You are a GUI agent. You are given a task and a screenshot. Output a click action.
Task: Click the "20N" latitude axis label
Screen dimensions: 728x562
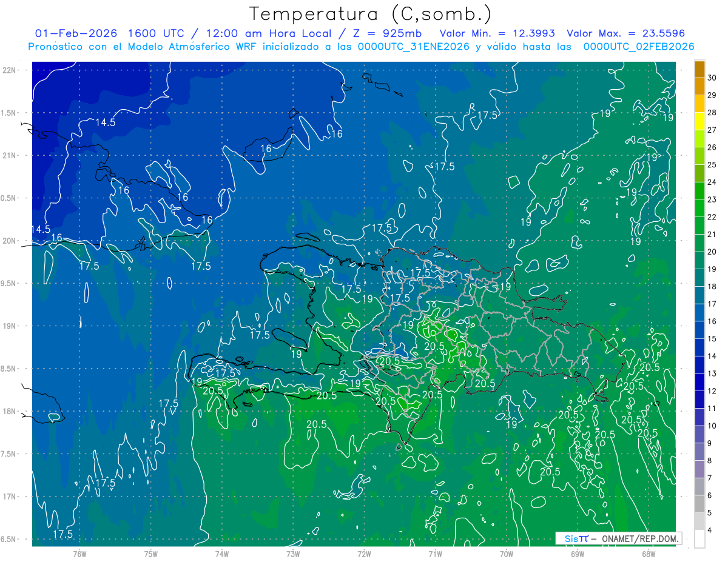[8, 241]
